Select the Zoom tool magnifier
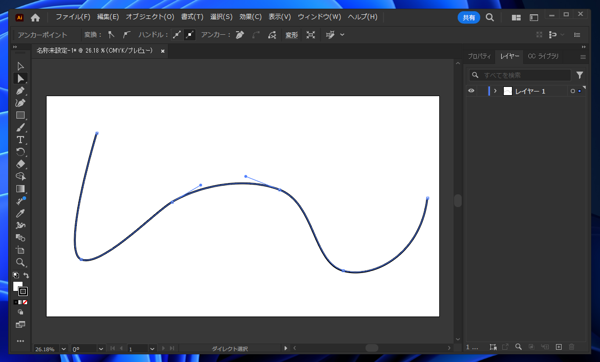Screen dimensions: 600x362 (20, 262)
